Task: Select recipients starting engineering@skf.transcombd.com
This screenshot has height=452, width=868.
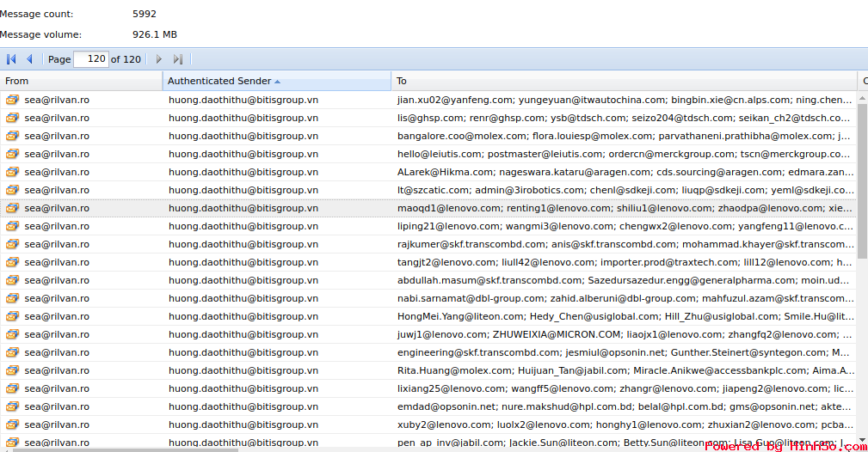Action: click(x=625, y=352)
